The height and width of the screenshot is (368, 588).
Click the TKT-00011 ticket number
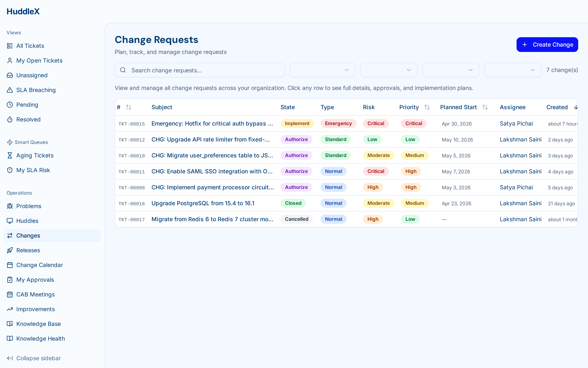[x=131, y=172]
